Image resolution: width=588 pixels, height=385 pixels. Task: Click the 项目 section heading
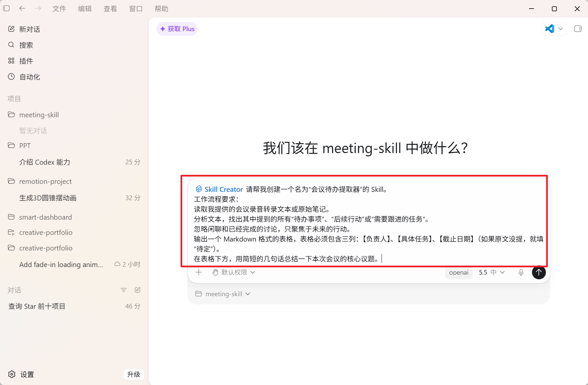(14, 99)
